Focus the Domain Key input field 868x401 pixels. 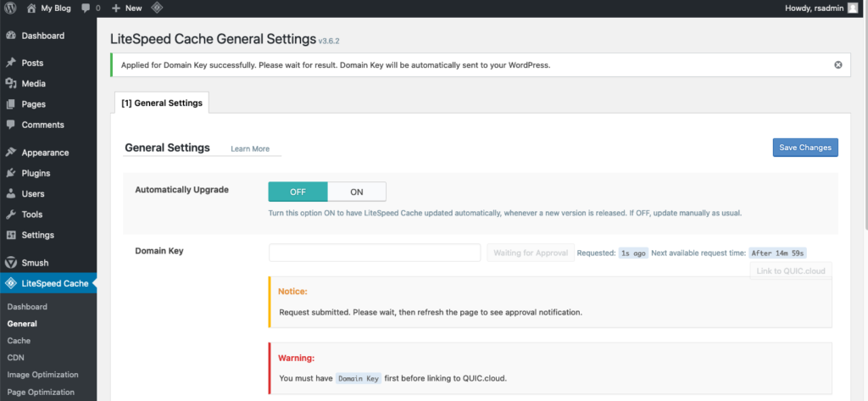(x=375, y=253)
